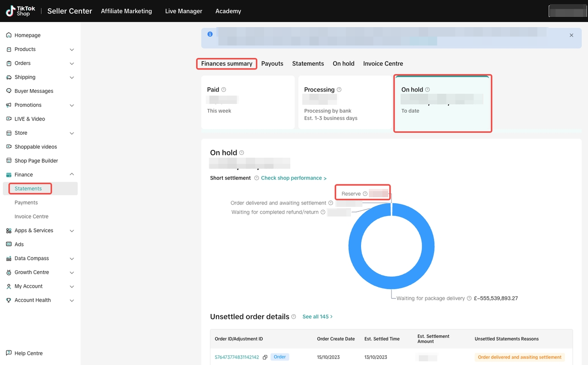Click info icon beside Unsettled order details
Viewport: 588px width, 365px height.
[x=294, y=317]
